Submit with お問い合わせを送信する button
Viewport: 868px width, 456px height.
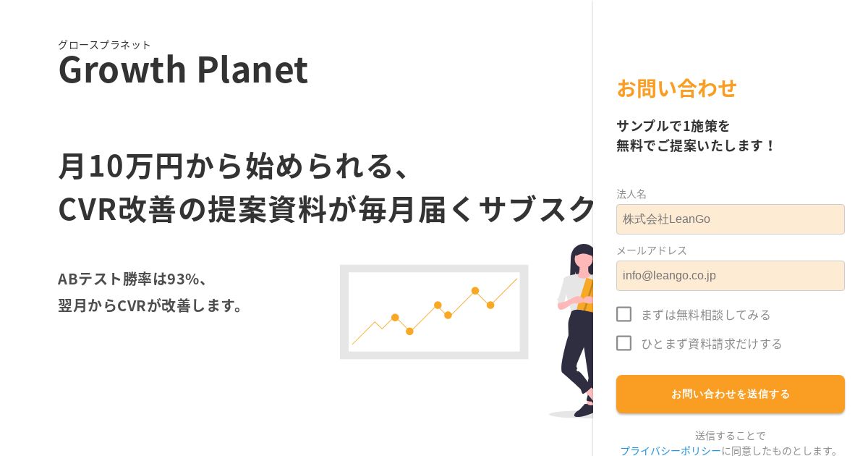click(731, 394)
